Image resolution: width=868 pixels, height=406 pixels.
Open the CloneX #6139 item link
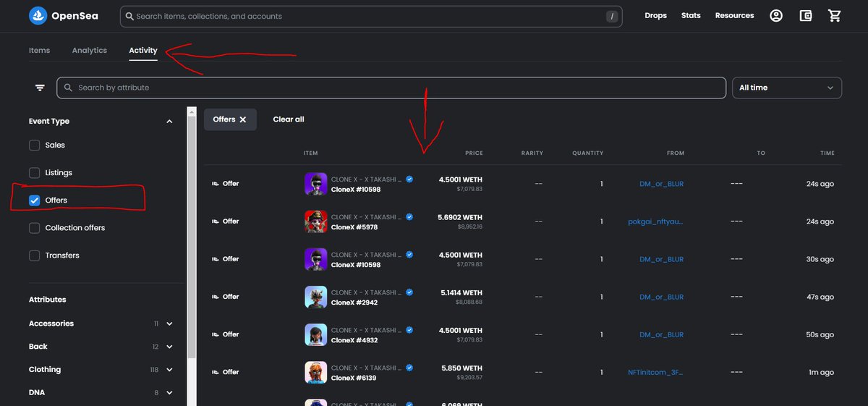354,378
